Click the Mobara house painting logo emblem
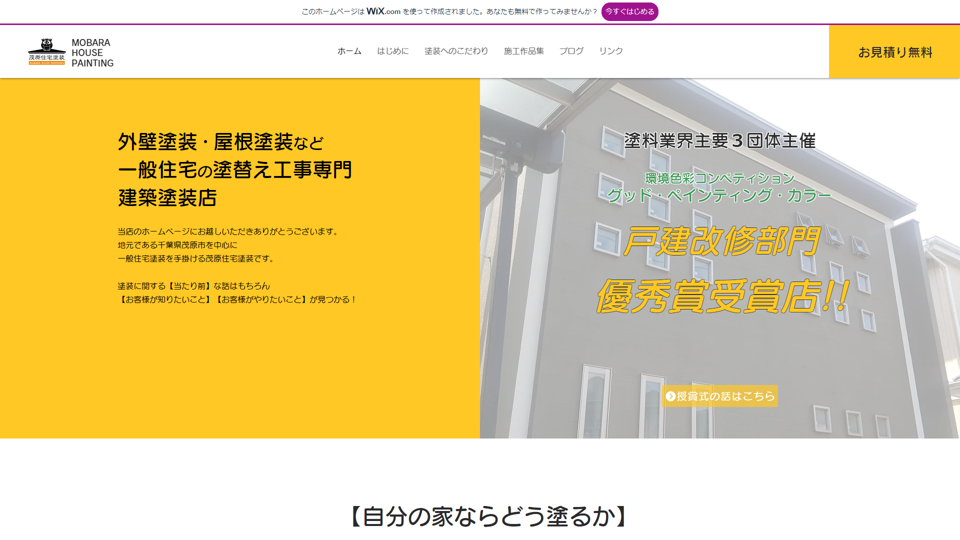 pyautogui.click(x=46, y=52)
